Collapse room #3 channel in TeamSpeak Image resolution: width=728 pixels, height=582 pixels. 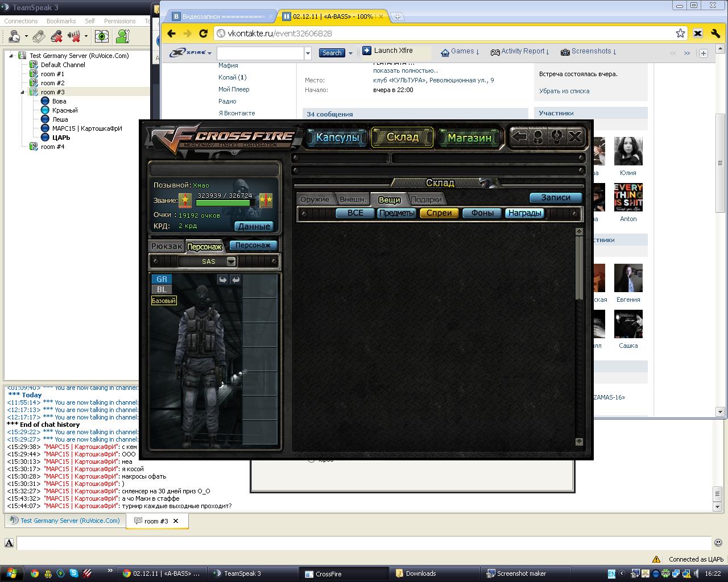tap(22, 92)
